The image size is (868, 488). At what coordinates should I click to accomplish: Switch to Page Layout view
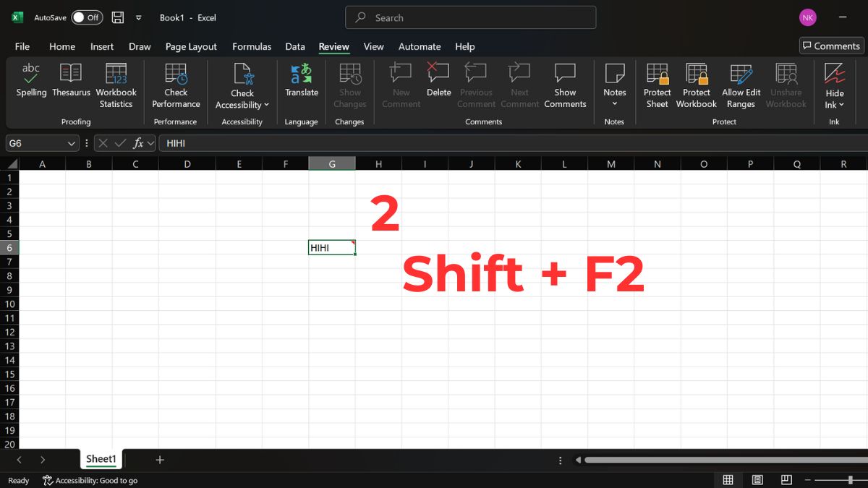tap(757, 479)
